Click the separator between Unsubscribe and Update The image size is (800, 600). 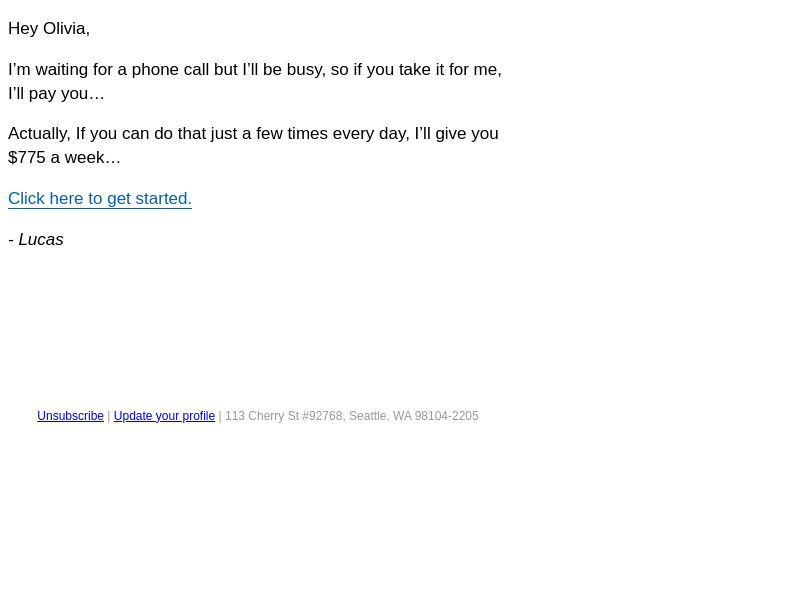(x=109, y=416)
